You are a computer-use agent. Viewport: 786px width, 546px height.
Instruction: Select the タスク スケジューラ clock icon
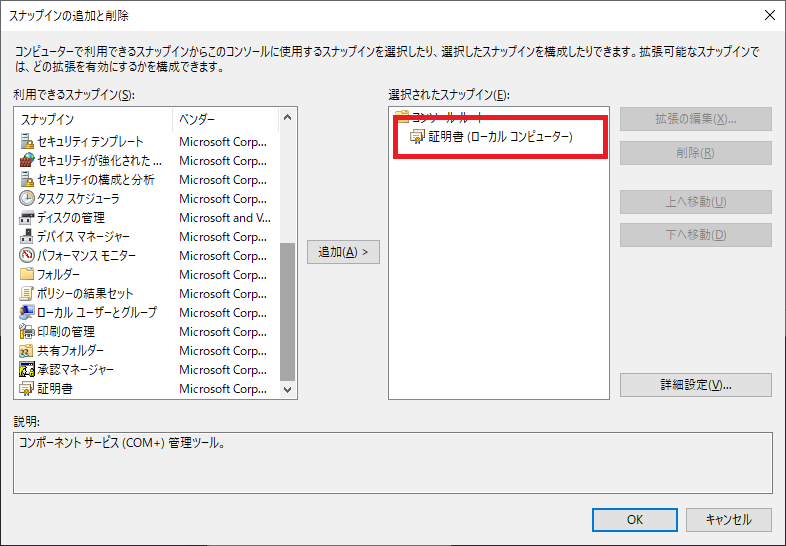point(27,199)
